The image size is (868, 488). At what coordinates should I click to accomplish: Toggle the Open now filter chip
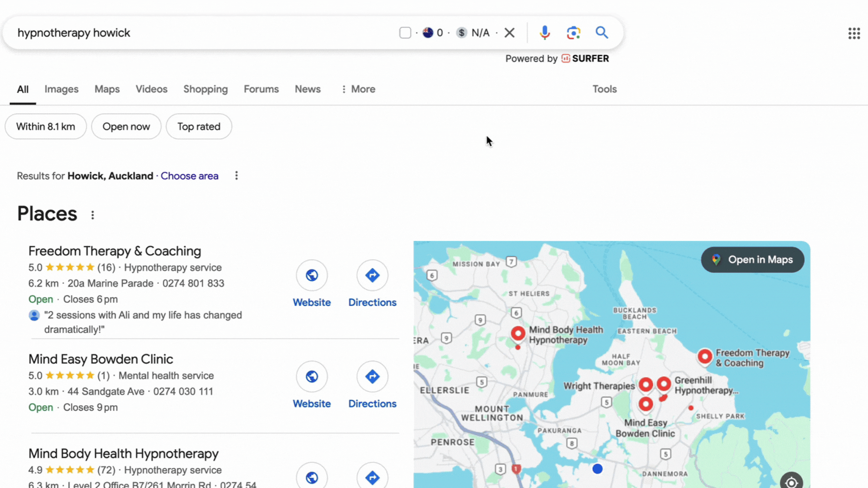pyautogui.click(x=126, y=127)
